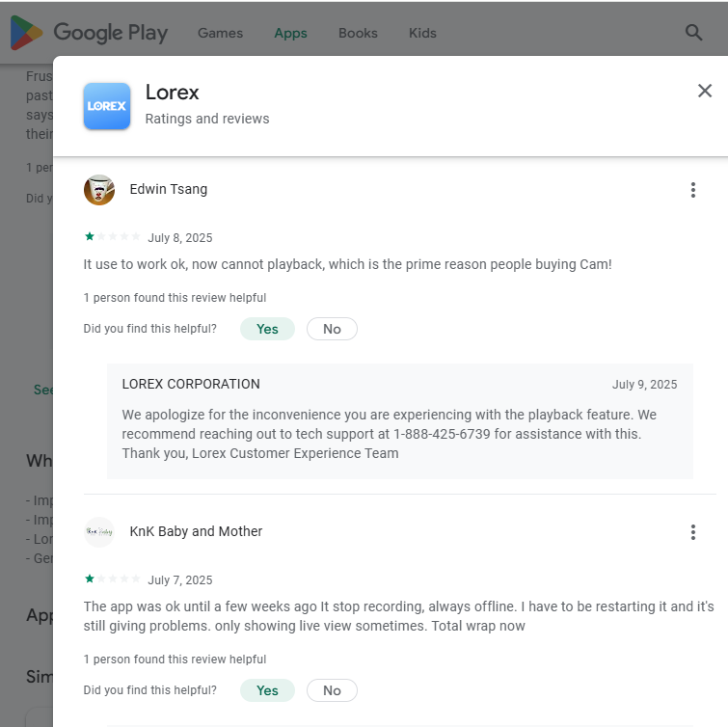This screenshot has width=728, height=727.
Task: Click Edwin Tsang's profile avatar
Action: [x=99, y=190]
